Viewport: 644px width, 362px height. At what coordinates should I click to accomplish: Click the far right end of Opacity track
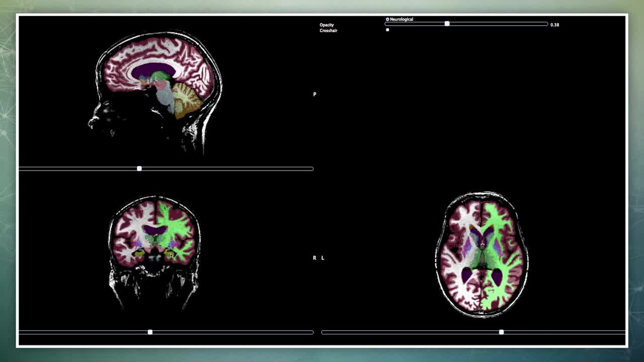546,24
